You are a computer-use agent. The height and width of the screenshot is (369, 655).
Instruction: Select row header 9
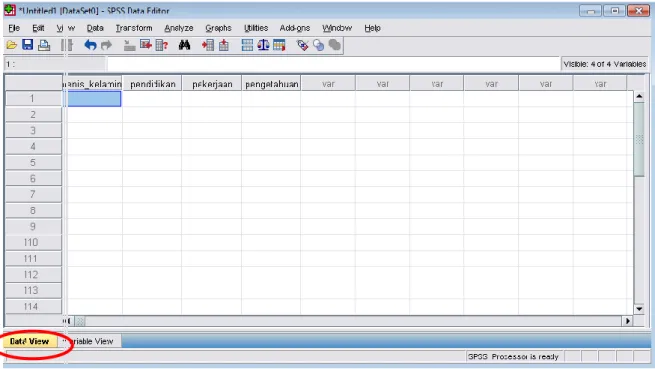point(33,226)
